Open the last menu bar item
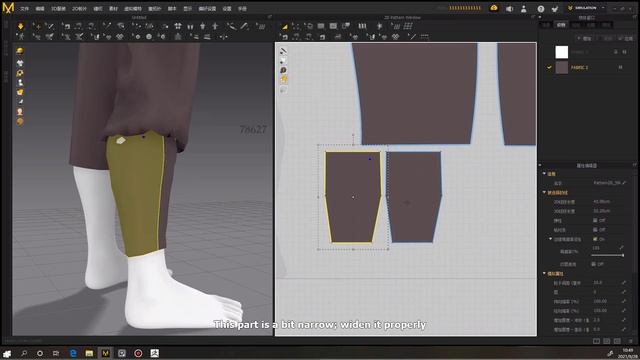The image size is (640, 360). click(242, 8)
